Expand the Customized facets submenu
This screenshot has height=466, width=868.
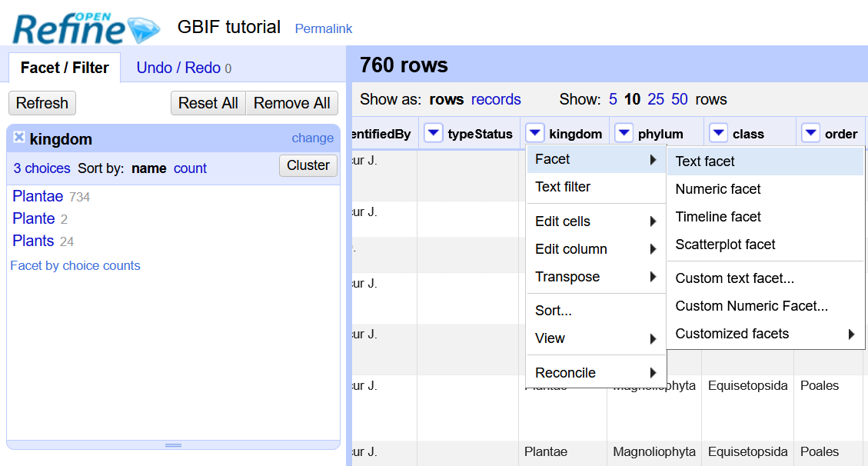coord(766,334)
